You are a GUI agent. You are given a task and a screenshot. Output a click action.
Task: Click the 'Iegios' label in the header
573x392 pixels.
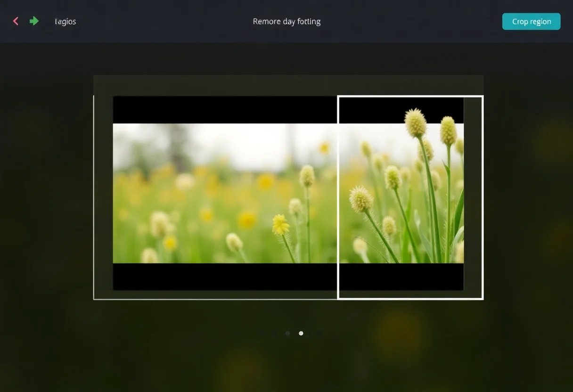(x=65, y=22)
